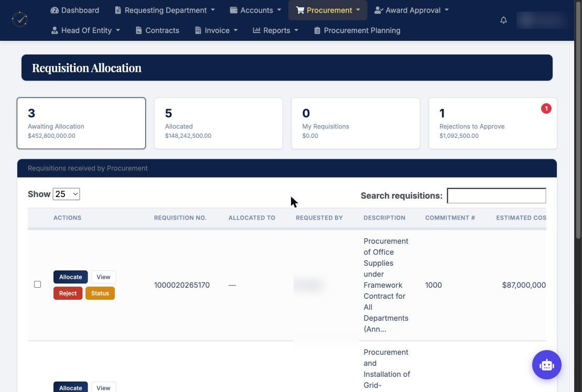Click the Dashboard gauge icon
Screen dimensions: 582x392
click(x=55, y=10)
